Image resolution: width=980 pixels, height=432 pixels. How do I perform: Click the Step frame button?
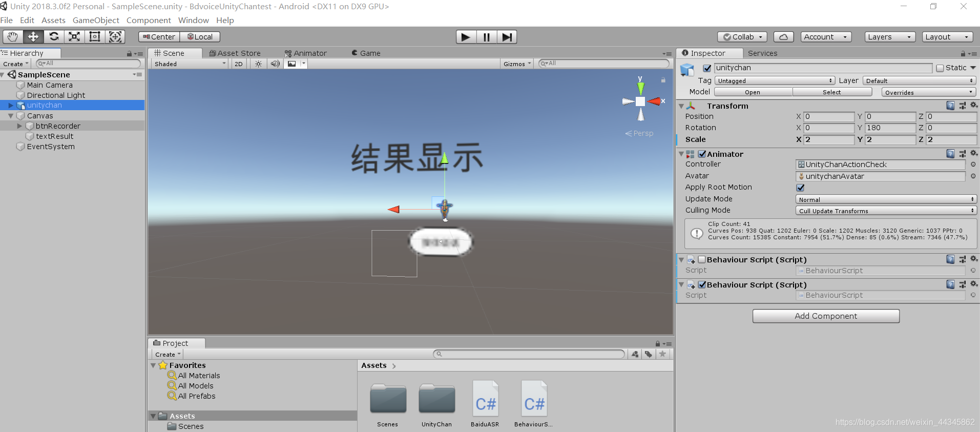point(507,37)
